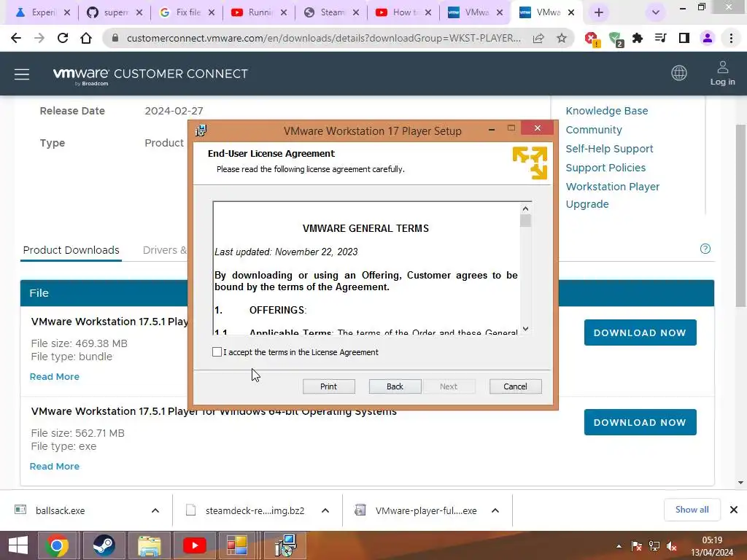Accept the License Agreement terms checkbox
This screenshot has height=560, width=747.
pyautogui.click(x=217, y=352)
